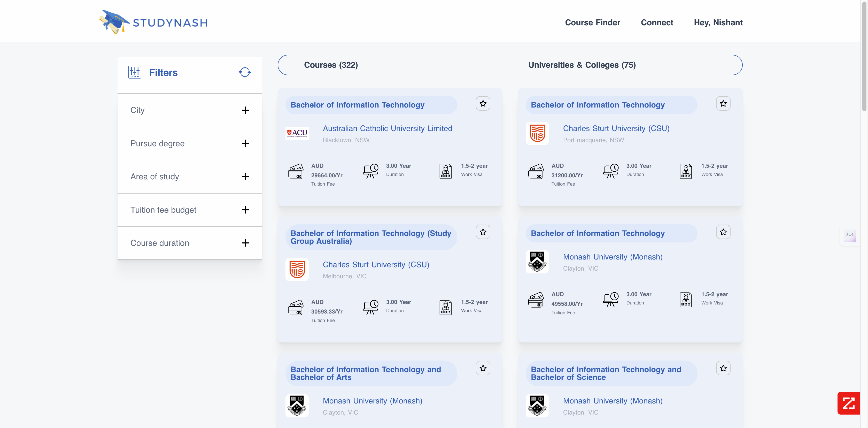Click the Port macquarie, NSW location text
The height and width of the screenshot is (428, 868).
[593, 140]
